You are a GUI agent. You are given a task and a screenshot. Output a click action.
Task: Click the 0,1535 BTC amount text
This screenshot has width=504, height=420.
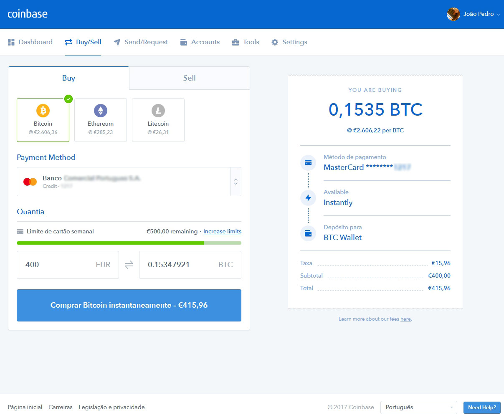pos(375,110)
